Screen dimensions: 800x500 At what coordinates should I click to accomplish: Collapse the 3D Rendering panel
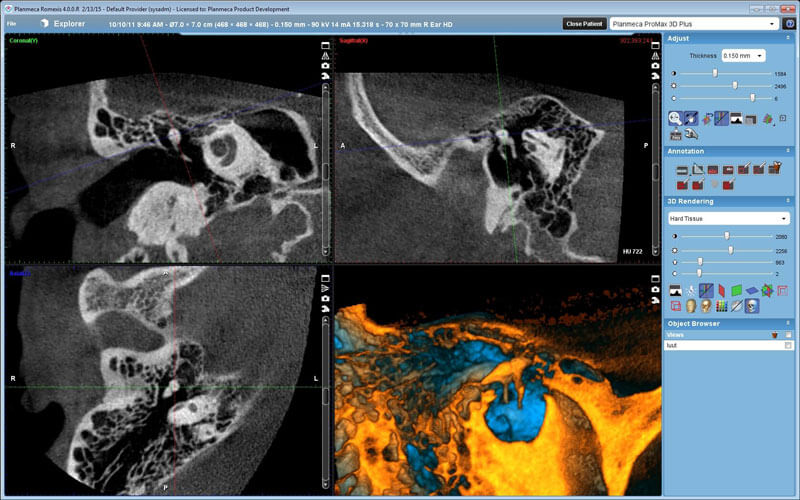point(788,201)
